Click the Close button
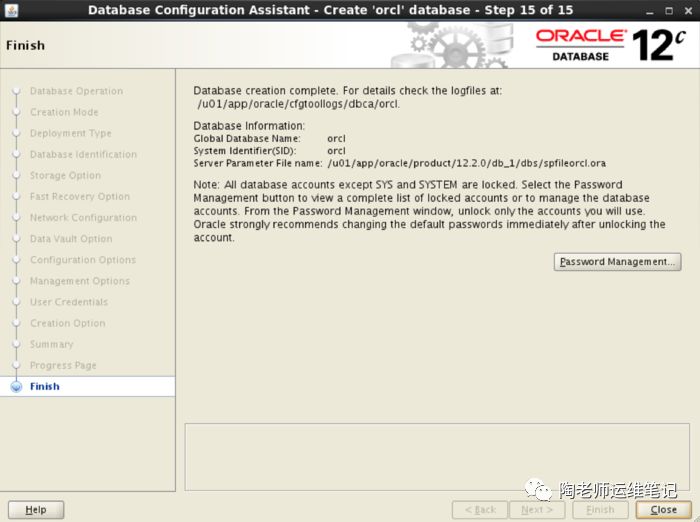Image resolution: width=700 pixels, height=522 pixels. 663,509
